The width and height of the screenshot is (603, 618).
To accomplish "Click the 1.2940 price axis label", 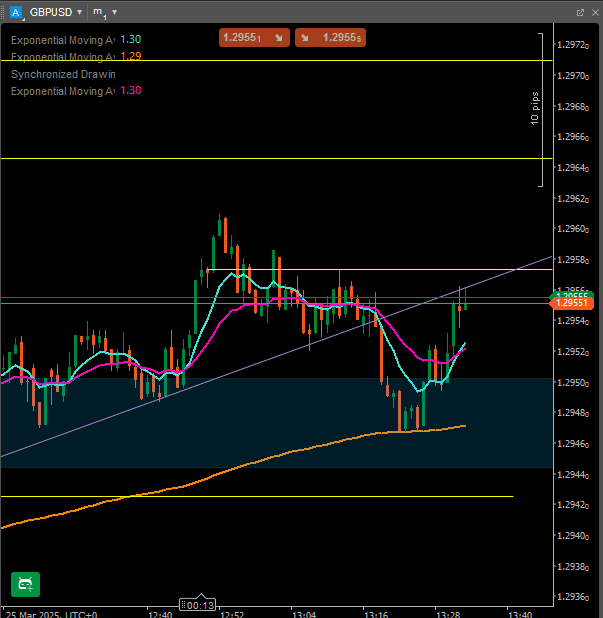I will (573, 536).
